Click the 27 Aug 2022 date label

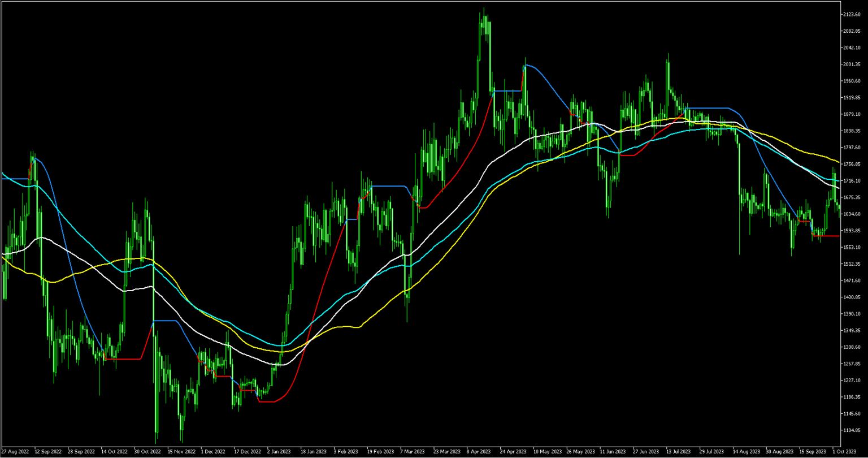tap(15, 452)
